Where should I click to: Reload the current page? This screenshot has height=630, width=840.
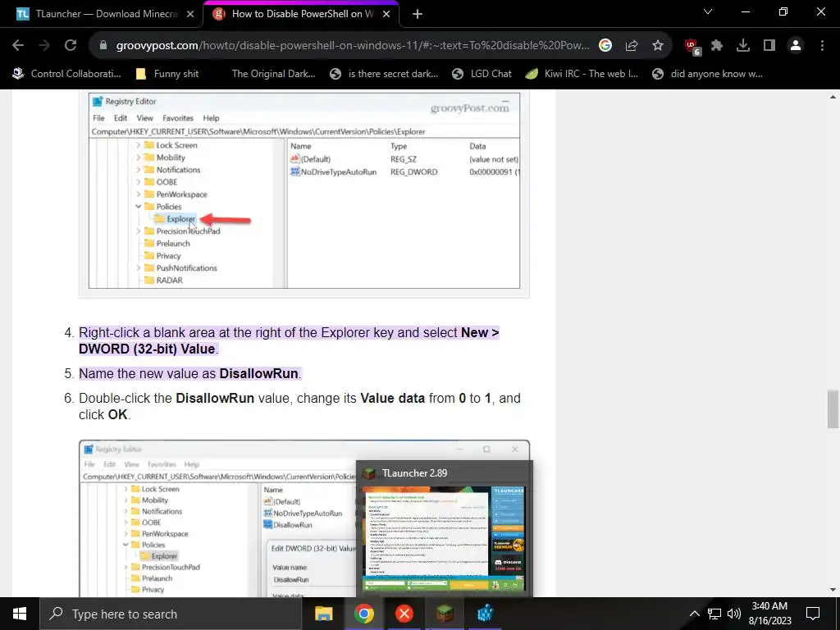[x=71, y=46]
